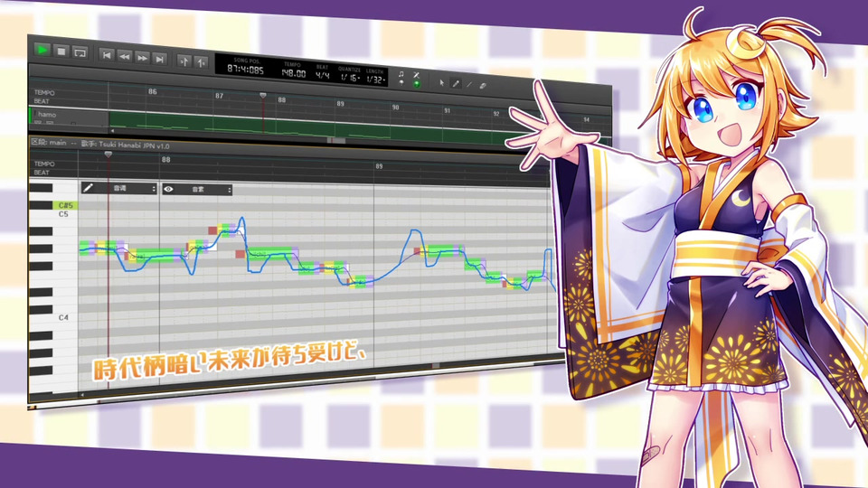Viewport: 868px width, 488px height.
Task: Click the BEAT row label of the track editor
Action: coord(42,101)
